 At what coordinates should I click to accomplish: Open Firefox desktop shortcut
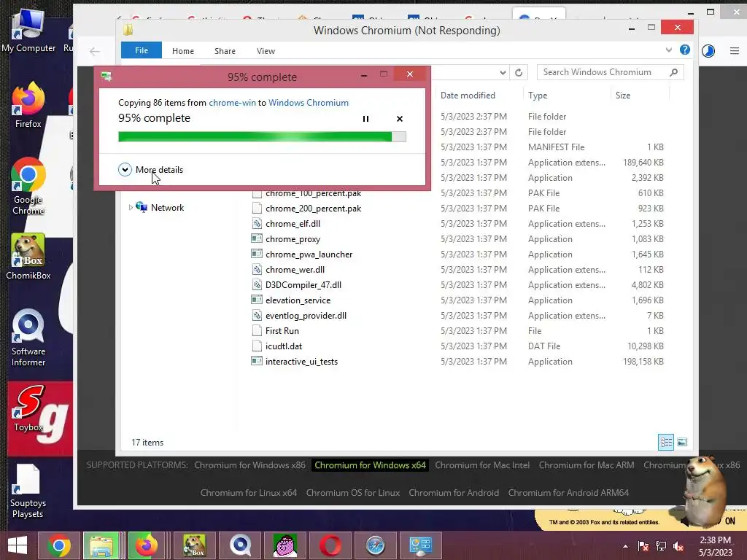28,105
